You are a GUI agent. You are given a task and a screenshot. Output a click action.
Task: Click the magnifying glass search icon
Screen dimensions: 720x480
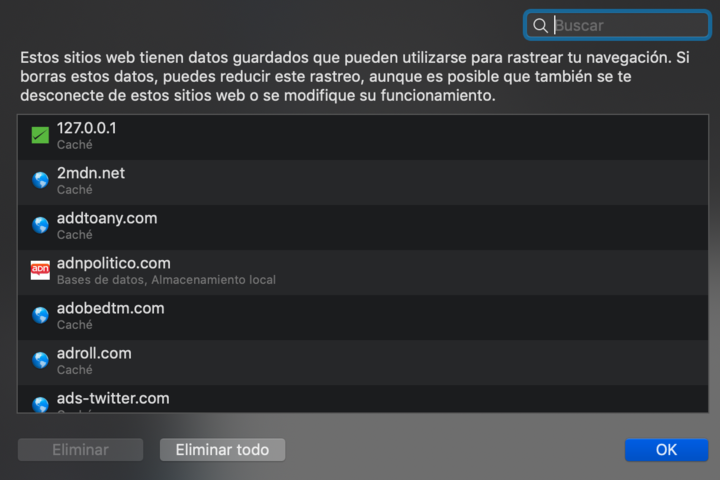(x=540, y=26)
